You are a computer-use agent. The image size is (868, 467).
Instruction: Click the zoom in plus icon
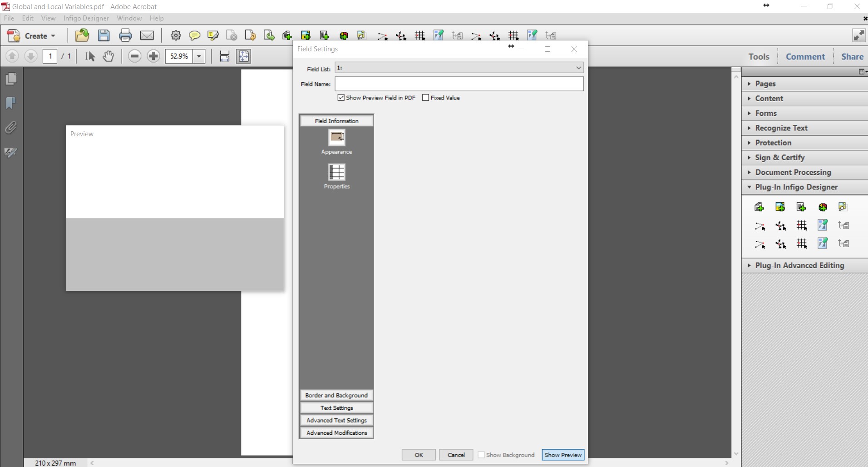coord(153,56)
